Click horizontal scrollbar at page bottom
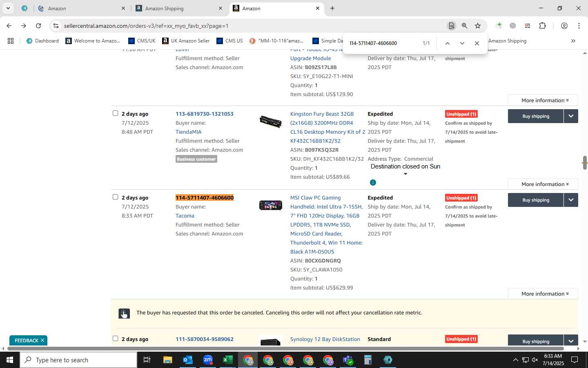 point(286,349)
